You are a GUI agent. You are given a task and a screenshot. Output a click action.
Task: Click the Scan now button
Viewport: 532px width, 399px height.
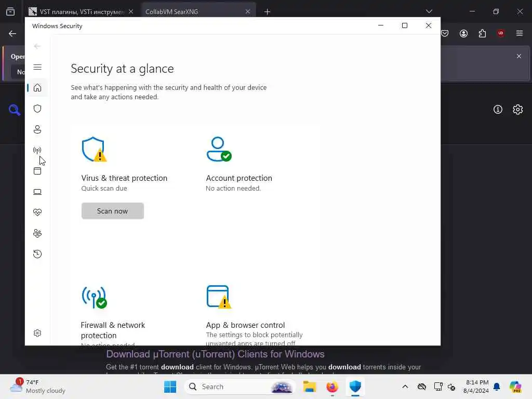pos(113,211)
